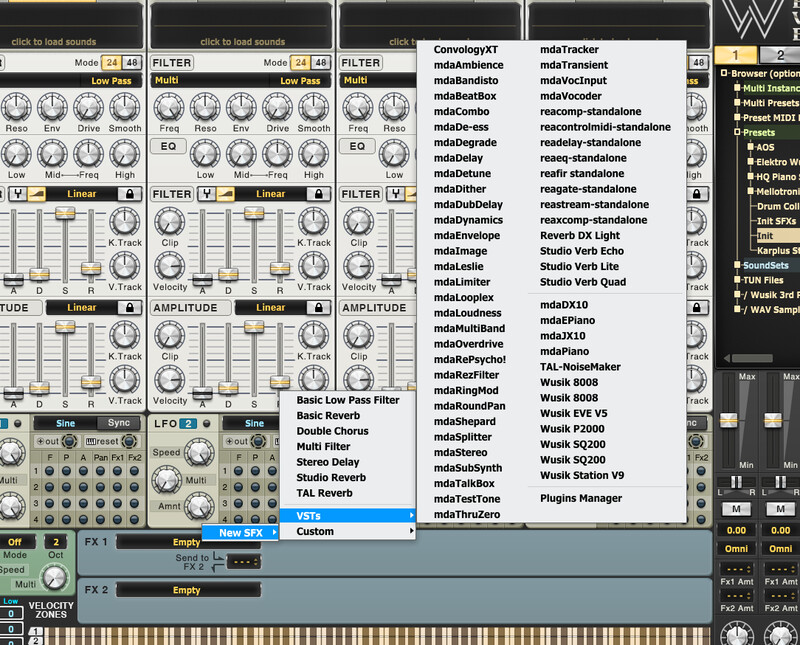Viewport: 800px width, 645px height.
Task: Select Reverb DX Light from the VST list
Action: (x=580, y=236)
